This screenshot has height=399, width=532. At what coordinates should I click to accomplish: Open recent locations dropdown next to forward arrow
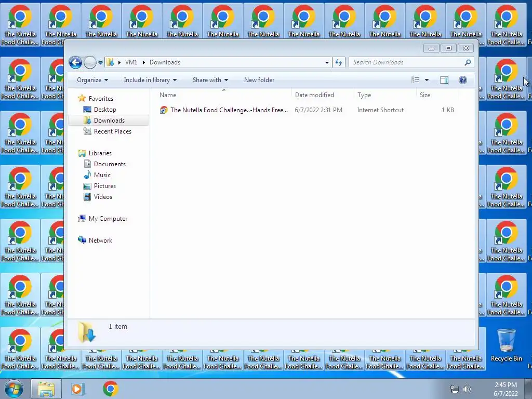[x=100, y=63]
